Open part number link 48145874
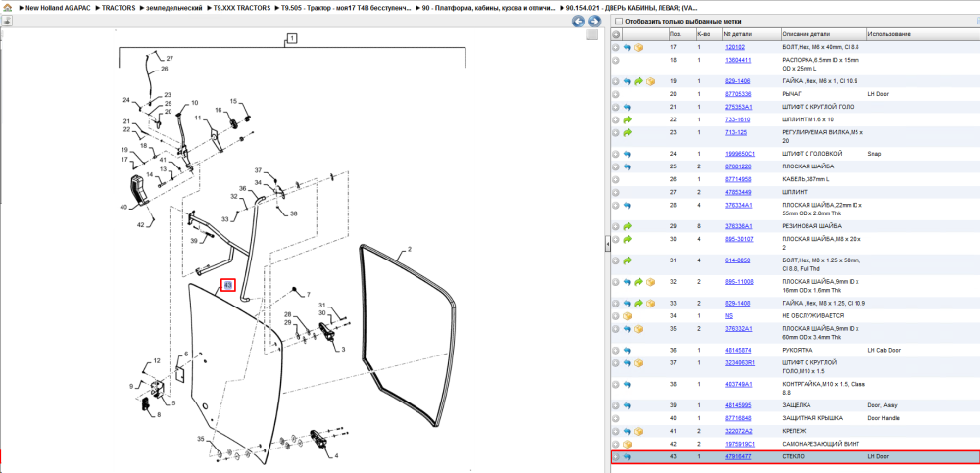The width and height of the screenshot is (980, 473). click(x=738, y=350)
